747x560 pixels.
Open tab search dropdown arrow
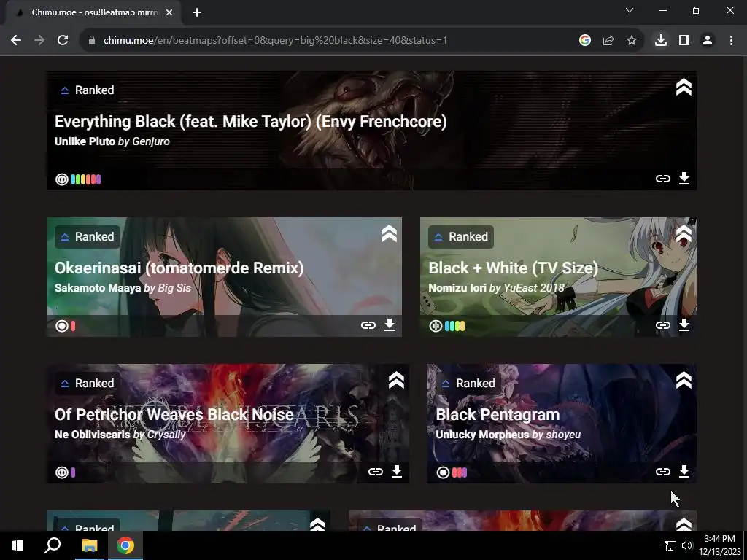[x=630, y=10]
